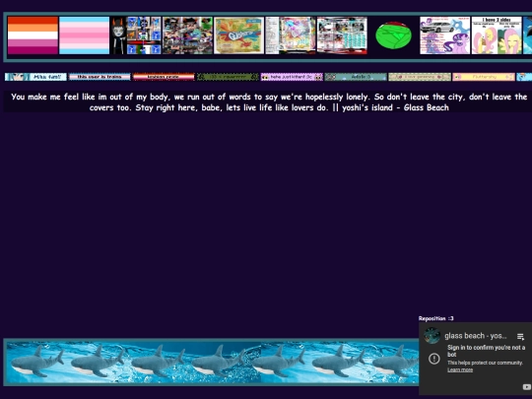
Task: Open the glass beach channel avatar
Action: [x=432, y=336]
